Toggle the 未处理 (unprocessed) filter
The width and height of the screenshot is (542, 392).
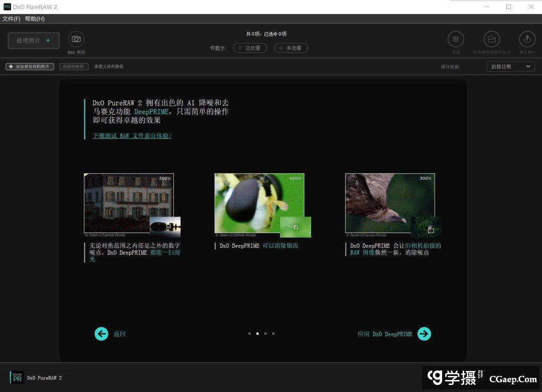(x=291, y=48)
